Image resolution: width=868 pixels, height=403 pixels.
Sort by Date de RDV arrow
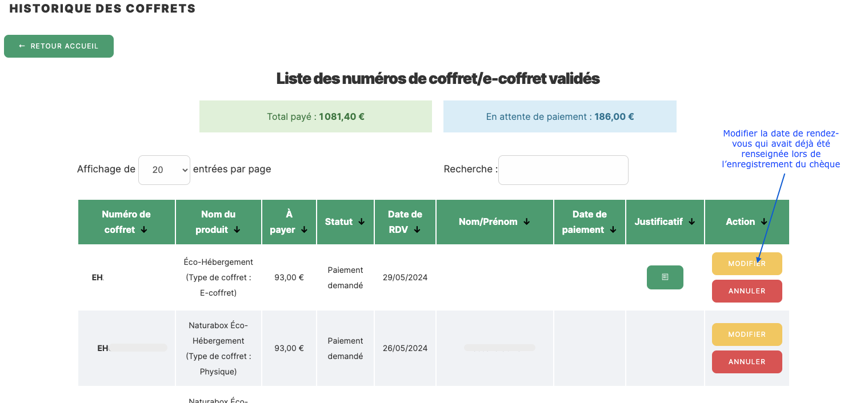pos(417,230)
